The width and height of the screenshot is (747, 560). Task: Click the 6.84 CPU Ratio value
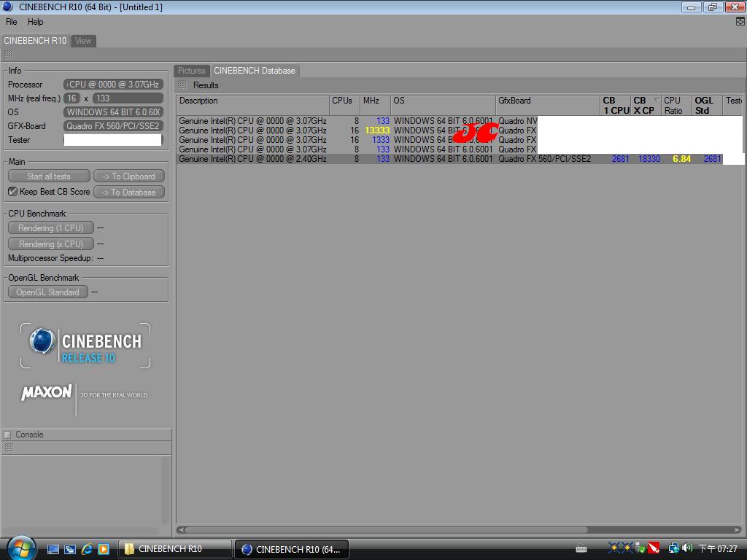tap(681, 159)
